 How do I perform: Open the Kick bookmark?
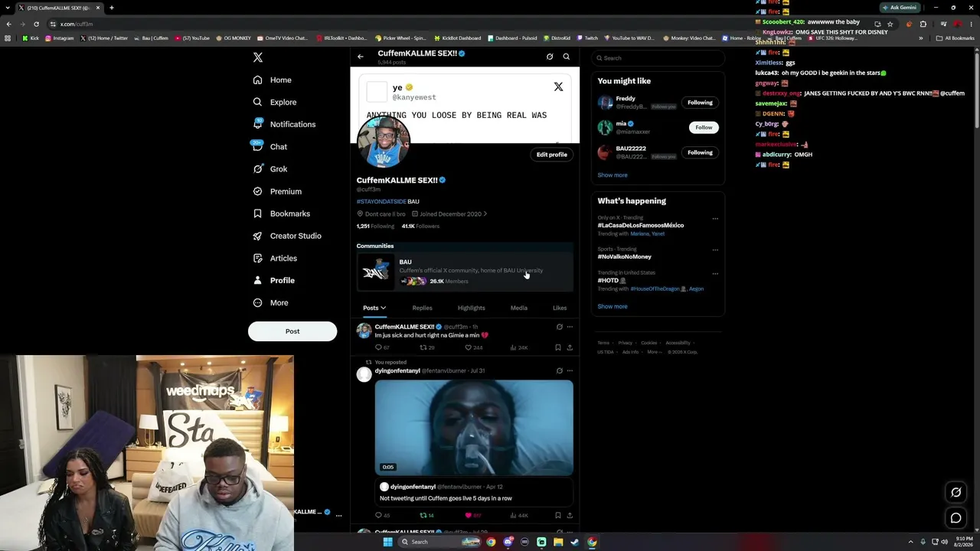pos(31,38)
